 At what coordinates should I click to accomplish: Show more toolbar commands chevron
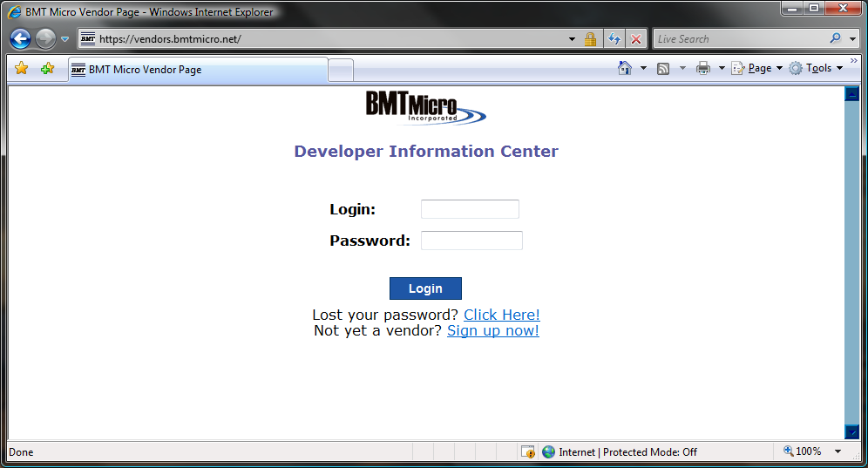[x=853, y=60]
